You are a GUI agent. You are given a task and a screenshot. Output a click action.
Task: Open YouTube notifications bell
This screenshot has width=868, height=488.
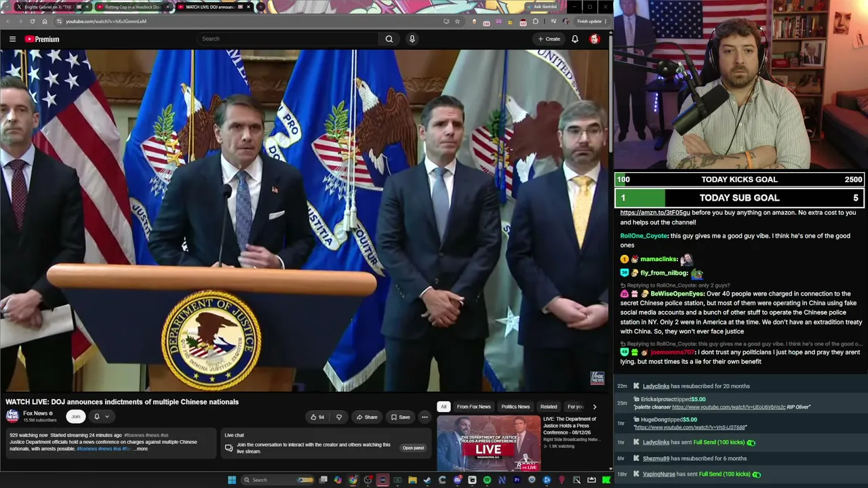[x=575, y=39]
